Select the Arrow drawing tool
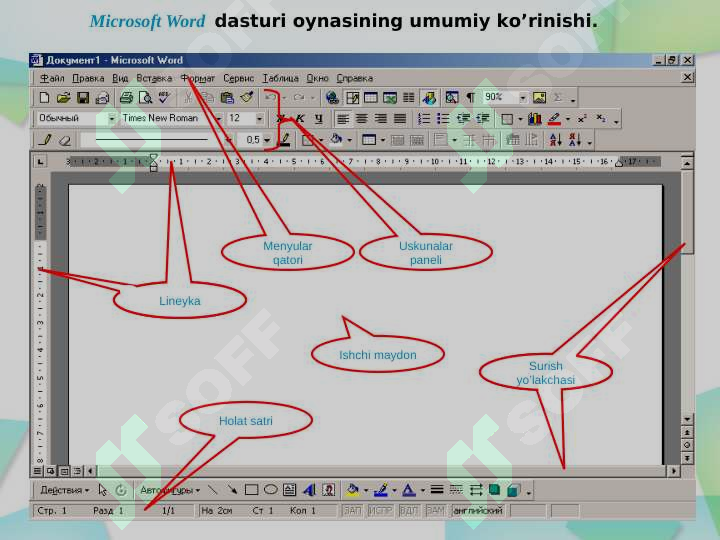 click(x=232, y=490)
